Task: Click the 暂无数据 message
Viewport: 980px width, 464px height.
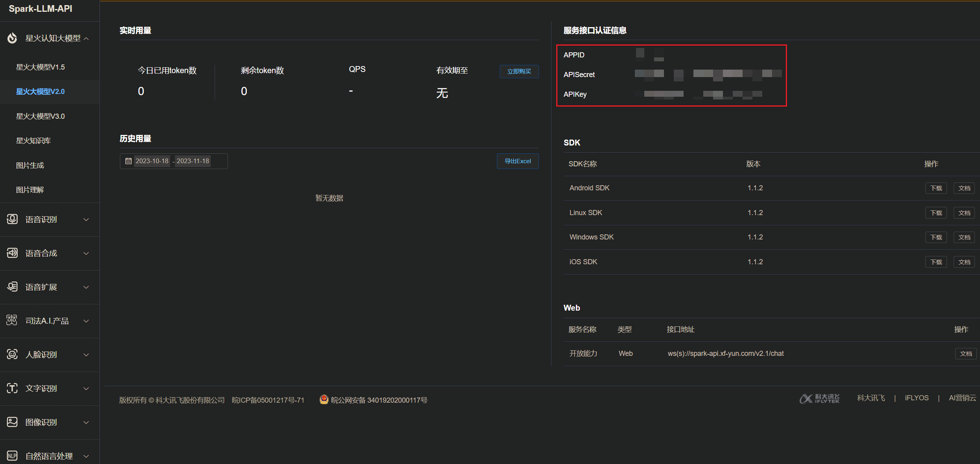Action: click(x=329, y=198)
